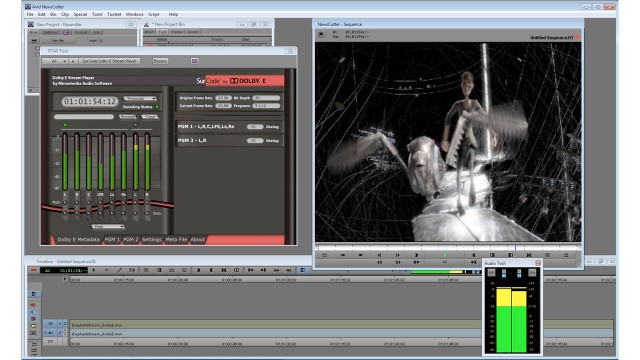Click the Dolby E player progress bar

[x=84, y=117]
